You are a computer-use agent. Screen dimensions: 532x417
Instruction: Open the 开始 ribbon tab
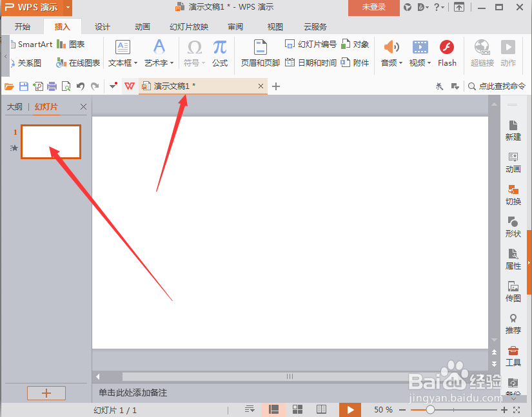click(x=23, y=27)
